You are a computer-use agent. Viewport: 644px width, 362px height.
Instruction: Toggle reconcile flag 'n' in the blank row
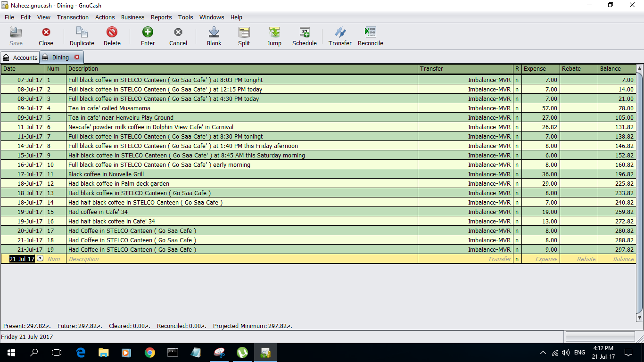(517, 259)
